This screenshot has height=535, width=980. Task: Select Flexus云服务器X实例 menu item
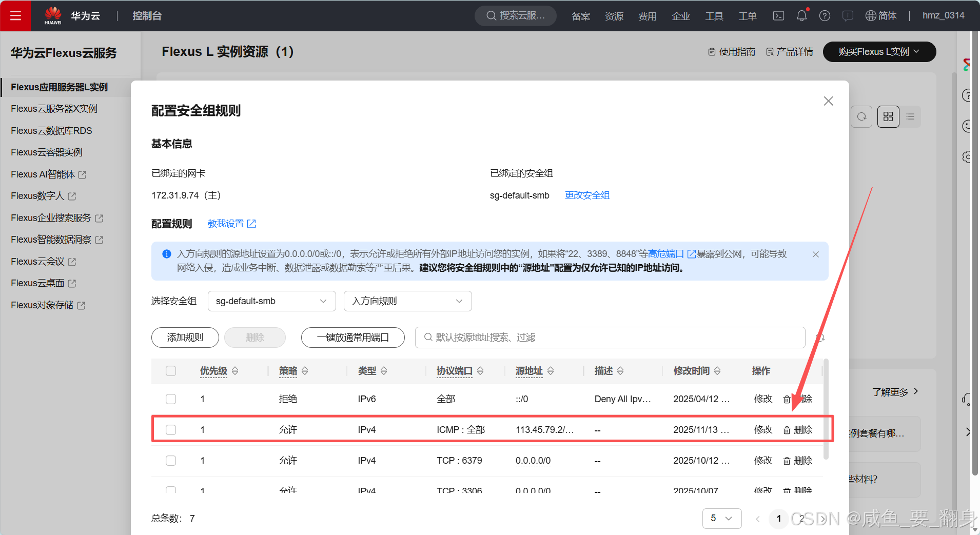(54, 109)
